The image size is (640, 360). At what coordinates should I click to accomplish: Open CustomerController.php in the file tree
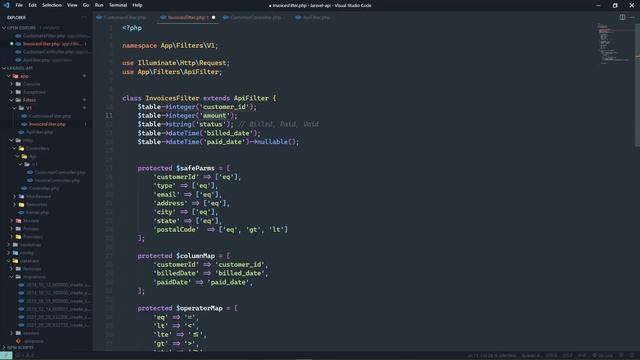point(46,173)
